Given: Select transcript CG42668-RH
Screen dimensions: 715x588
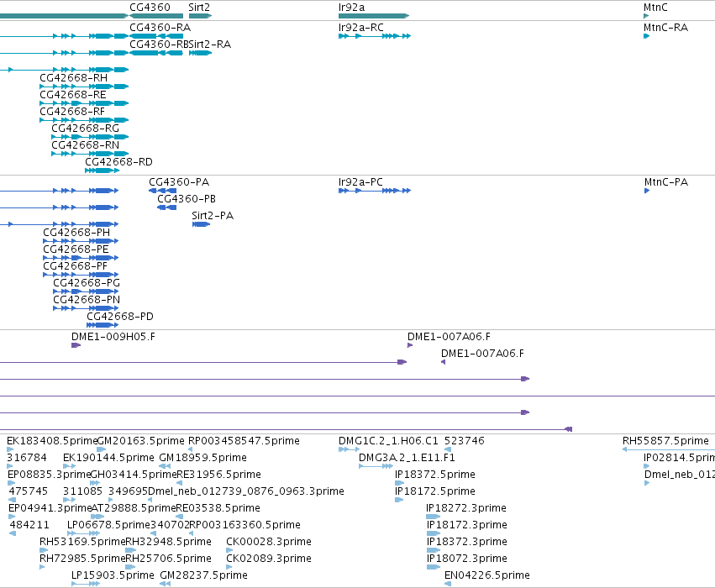Looking at the screenshot, I should (73, 78).
